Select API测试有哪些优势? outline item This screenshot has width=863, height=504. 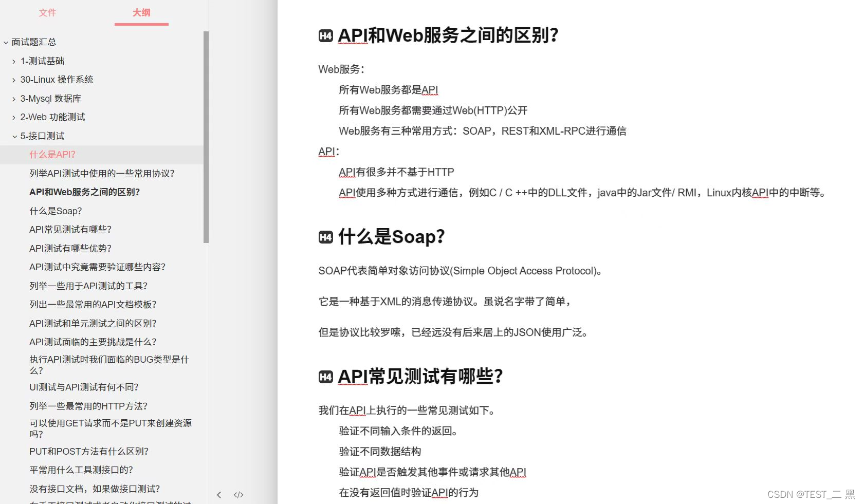pos(70,249)
